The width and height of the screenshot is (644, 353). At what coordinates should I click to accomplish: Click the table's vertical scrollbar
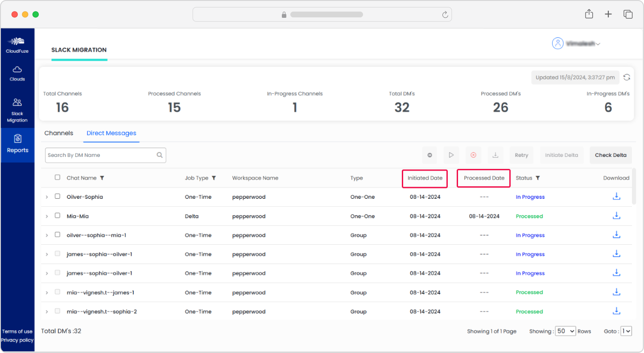point(634,186)
